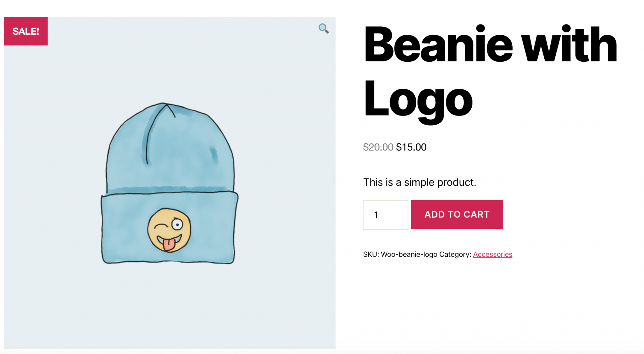Image resolution: width=644 pixels, height=354 pixels.
Task: Click the emoji's open round eye
Action: (177, 224)
